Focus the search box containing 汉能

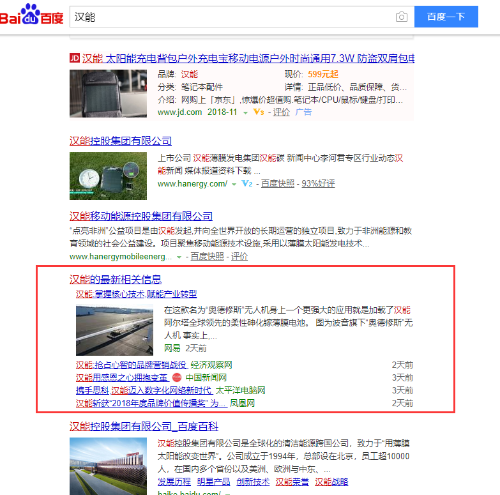pos(233,17)
